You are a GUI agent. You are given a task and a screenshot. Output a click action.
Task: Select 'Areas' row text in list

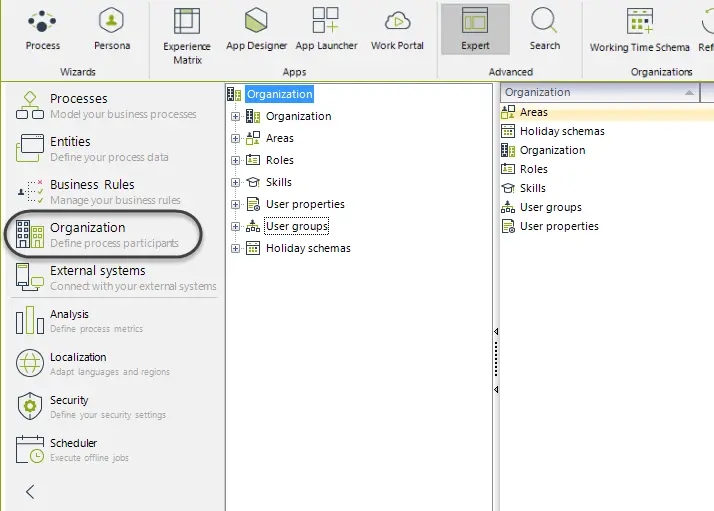(x=534, y=112)
